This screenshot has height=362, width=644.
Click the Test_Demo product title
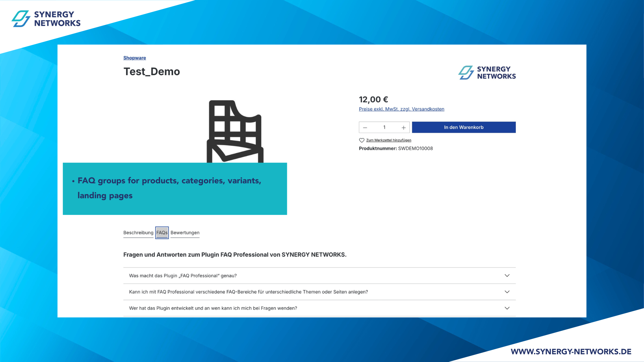(x=152, y=71)
